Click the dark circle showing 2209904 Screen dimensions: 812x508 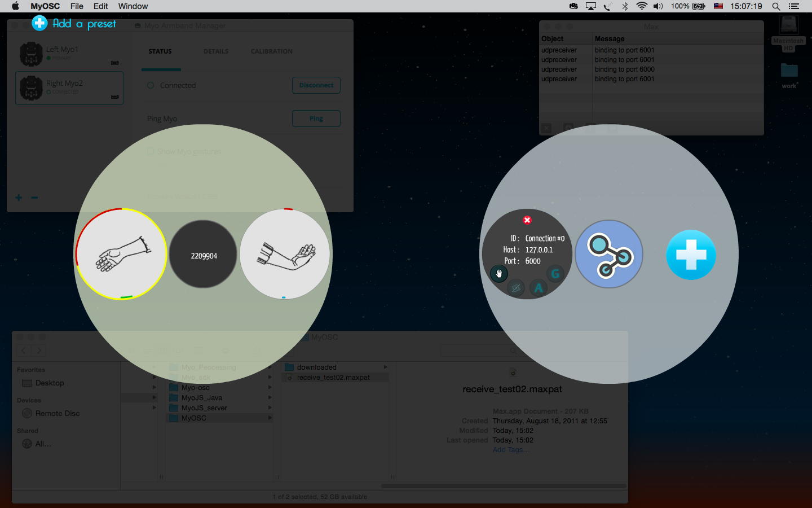204,255
